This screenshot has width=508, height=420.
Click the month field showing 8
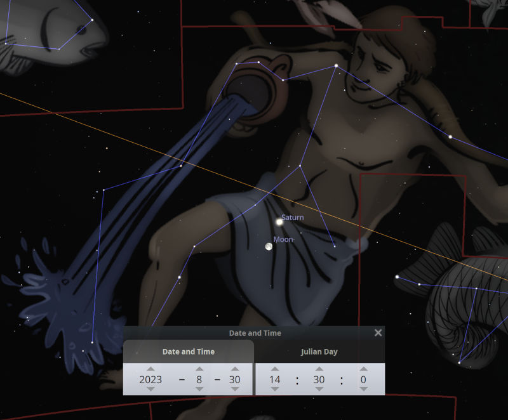199,379
